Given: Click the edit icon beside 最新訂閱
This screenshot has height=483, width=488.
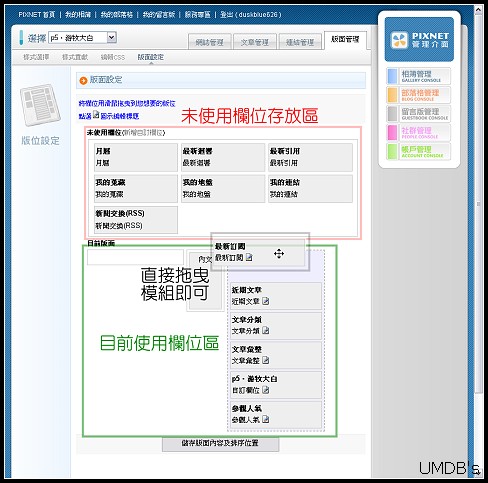Looking at the screenshot, I should point(249,257).
